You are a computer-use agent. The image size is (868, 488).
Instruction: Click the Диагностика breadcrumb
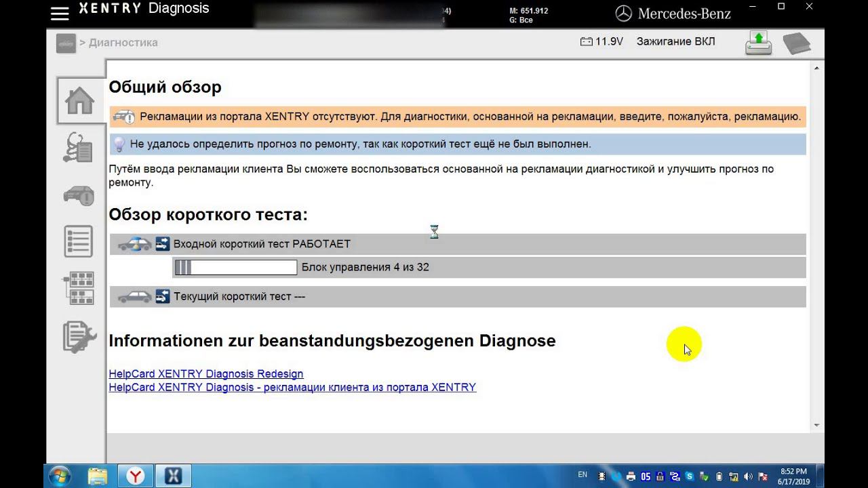click(x=123, y=43)
